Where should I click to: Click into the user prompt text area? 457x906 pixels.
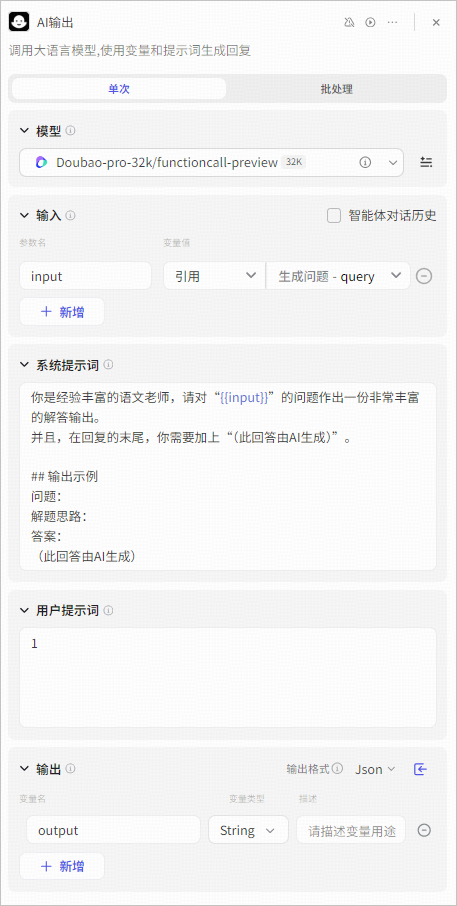(228, 678)
